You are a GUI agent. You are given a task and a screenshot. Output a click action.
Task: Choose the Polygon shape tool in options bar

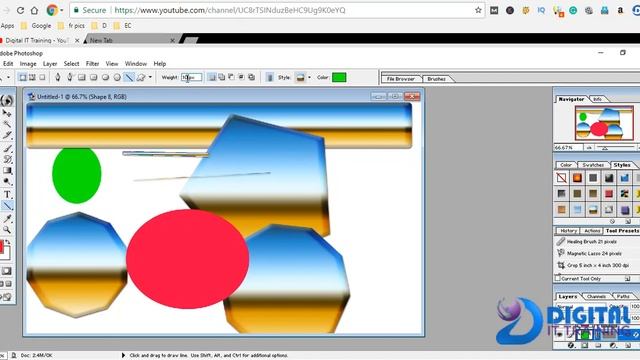pos(117,77)
